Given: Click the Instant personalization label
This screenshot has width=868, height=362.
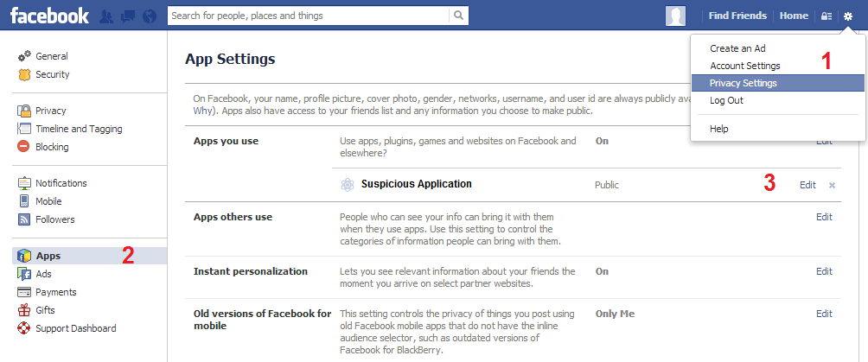Looking at the screenshot, I should click(x=250, y=271).
